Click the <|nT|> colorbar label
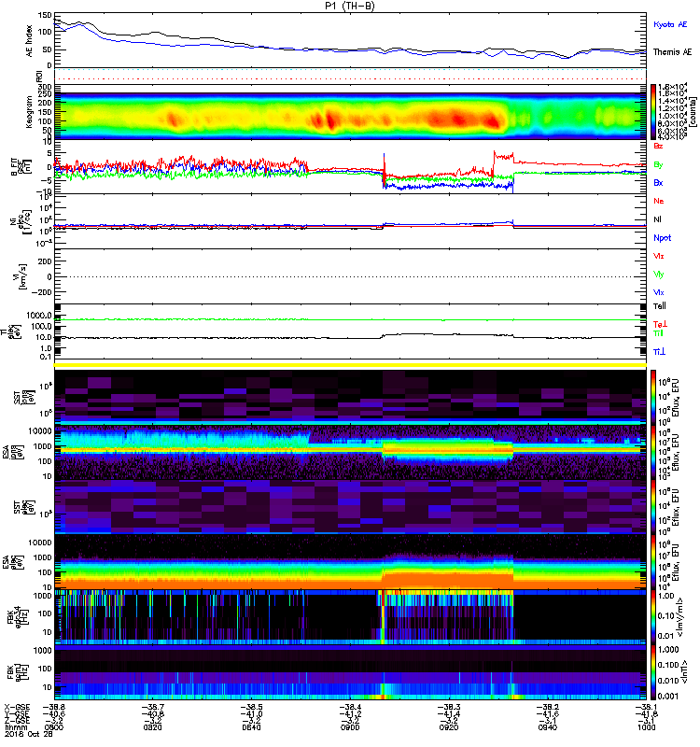Image resolution: width=700 pixels, height=747 pixels. [683, 672]
